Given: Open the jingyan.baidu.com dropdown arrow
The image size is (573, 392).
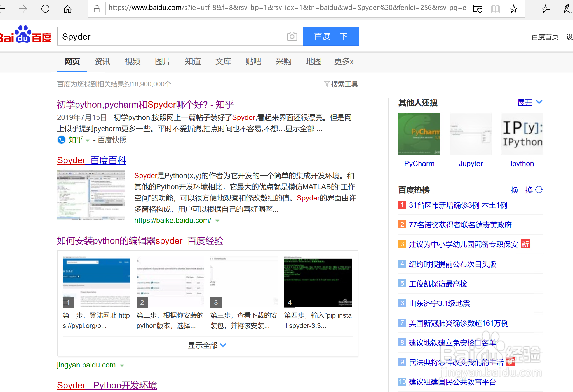Looking at the screenshot, I should (x=122, y=365).
